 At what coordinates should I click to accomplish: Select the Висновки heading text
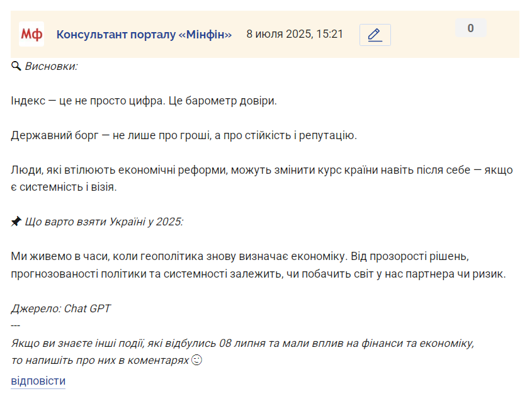pyautogui.click(x=51, y=66)
